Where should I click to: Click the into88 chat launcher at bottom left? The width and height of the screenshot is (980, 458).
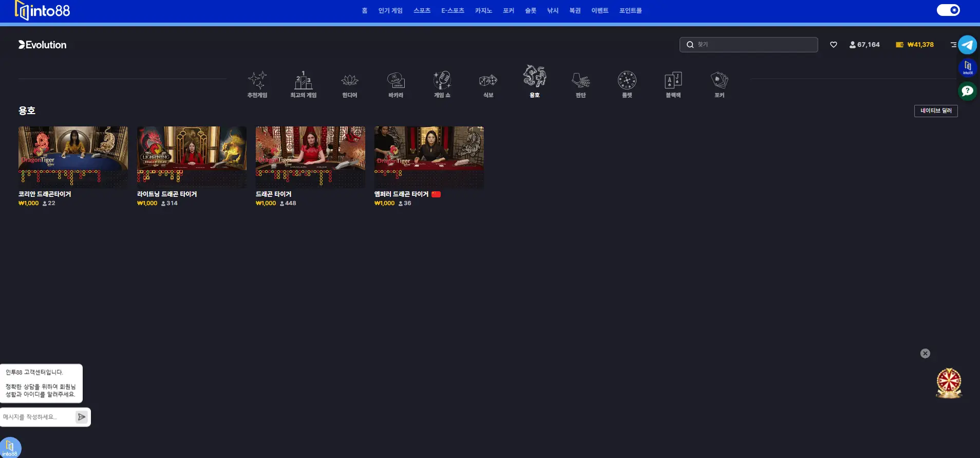[10, 447]
